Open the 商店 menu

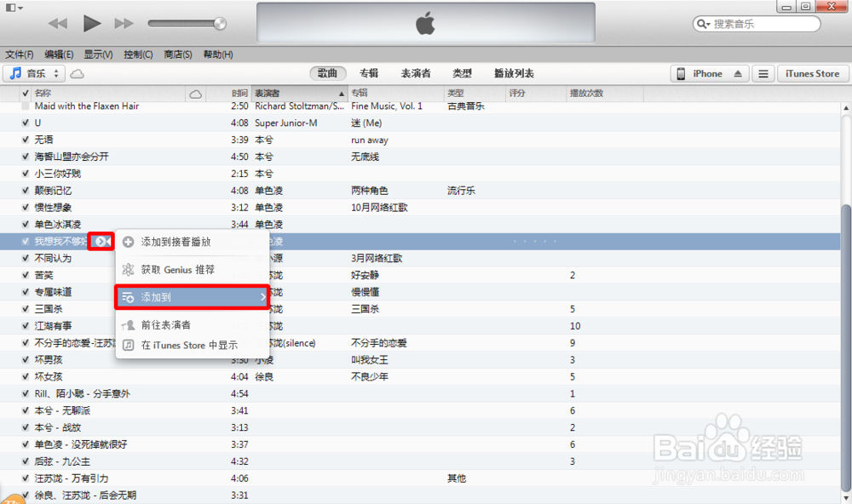(176, 54)
